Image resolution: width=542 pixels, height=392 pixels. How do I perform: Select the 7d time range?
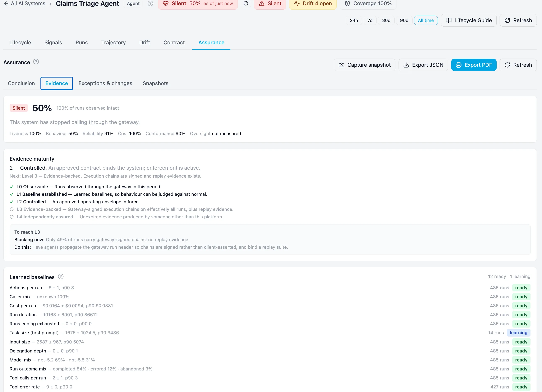(370, 20)
